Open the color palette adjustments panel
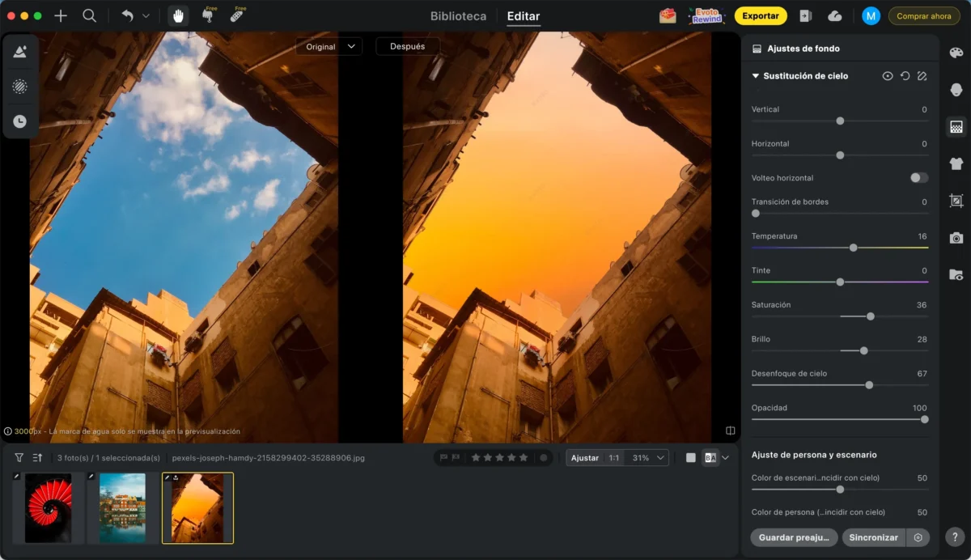This screenshot has width=971, height=560. [956, 53]
